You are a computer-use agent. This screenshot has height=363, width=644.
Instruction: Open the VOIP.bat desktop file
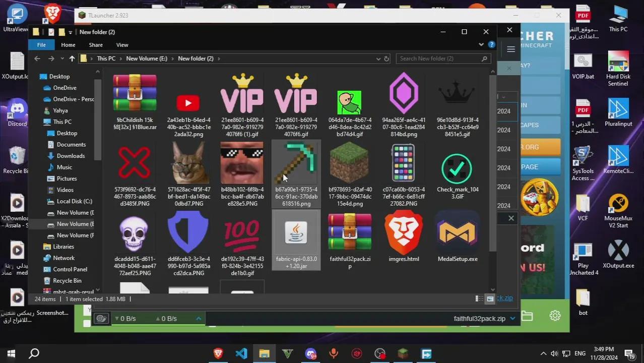click(583, 66)
